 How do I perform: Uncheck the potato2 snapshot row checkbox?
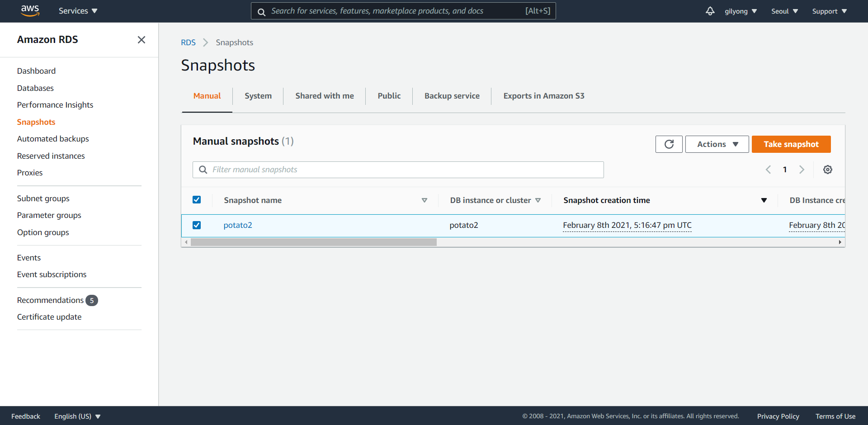click(197, 225)
